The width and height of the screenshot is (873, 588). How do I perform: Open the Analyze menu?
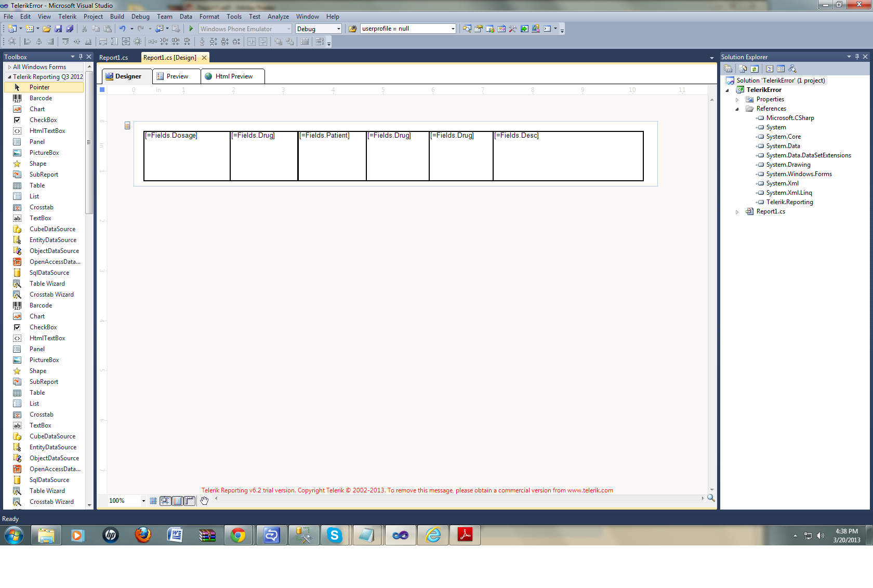pyautogui.click(x=278, y=17)
